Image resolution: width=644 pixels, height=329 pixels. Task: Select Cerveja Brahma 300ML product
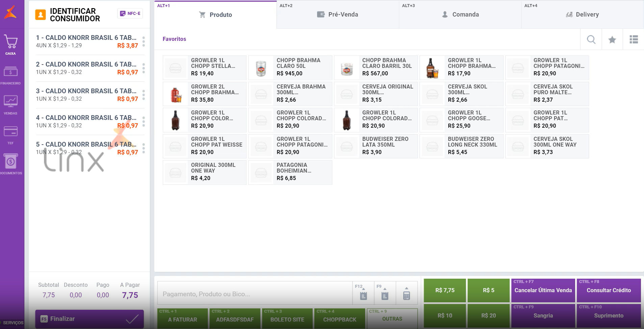click(290, 94)
